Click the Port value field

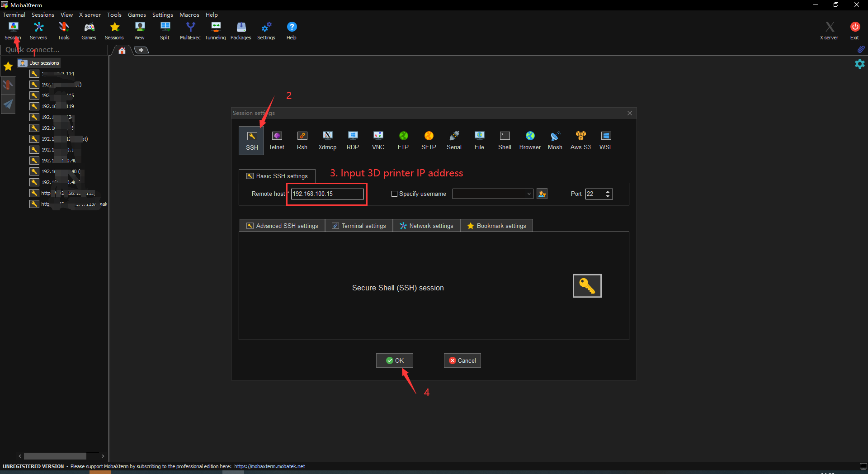pos(595,194)
